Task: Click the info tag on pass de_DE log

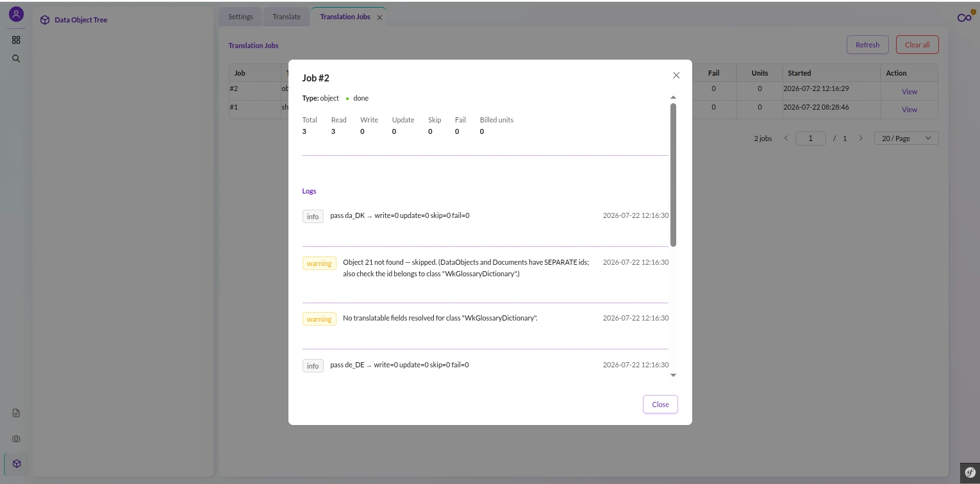Action: pos(313,366)
